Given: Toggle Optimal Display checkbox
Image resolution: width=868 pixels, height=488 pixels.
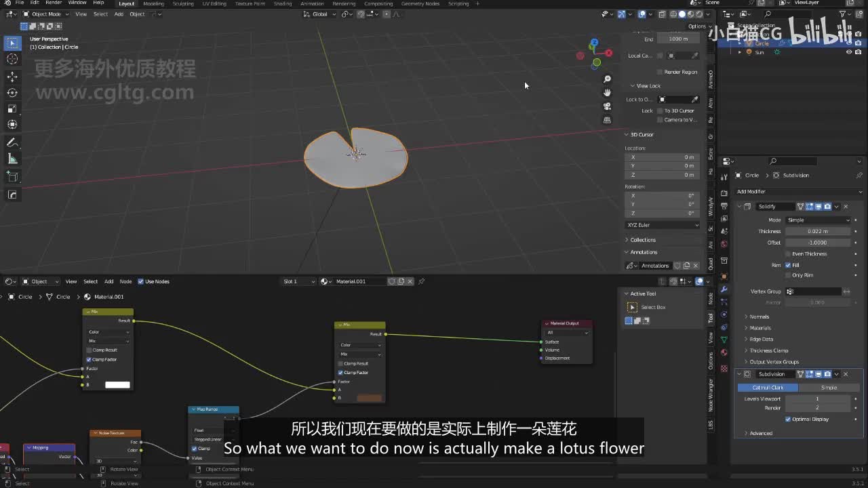Looking at the screenshot, I should [788, 419].
